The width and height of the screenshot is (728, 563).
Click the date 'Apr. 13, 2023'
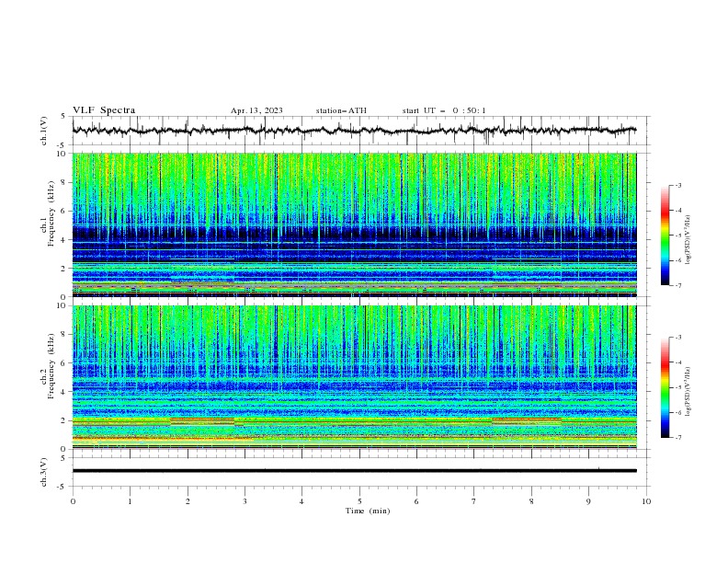256,110
